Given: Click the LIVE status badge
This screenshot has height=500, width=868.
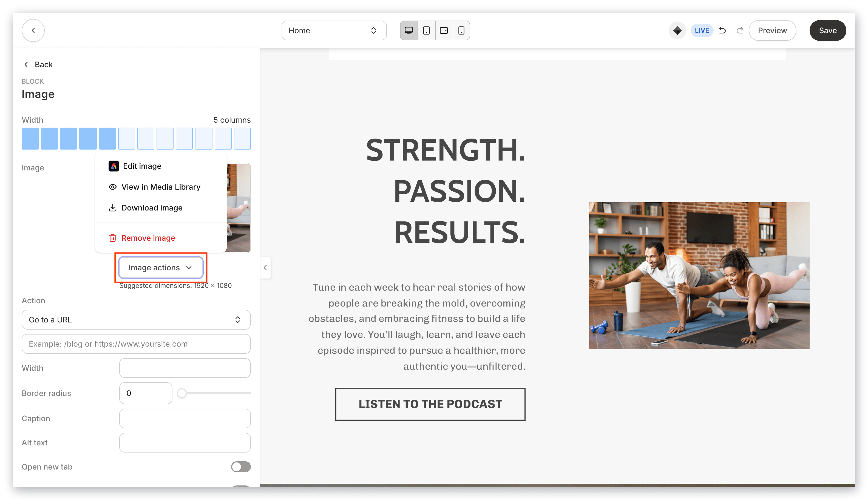Looking at the screenshot, I should (x=701, y=30).
